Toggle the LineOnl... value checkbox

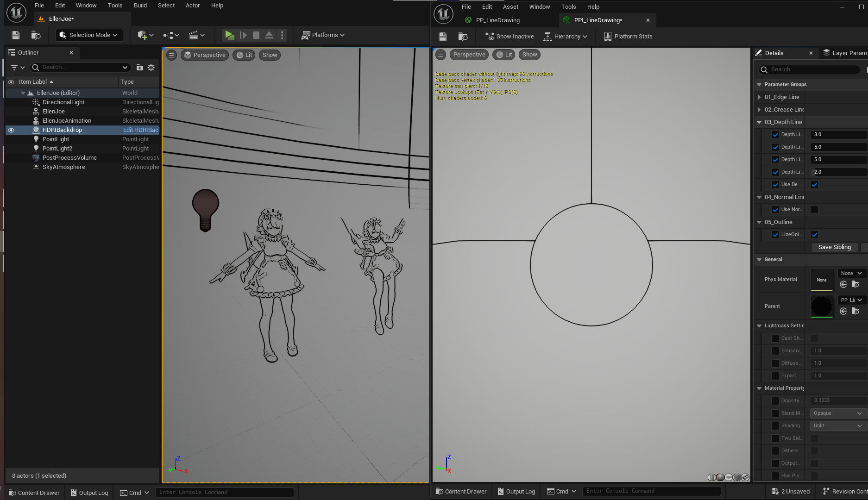point(814,235)
